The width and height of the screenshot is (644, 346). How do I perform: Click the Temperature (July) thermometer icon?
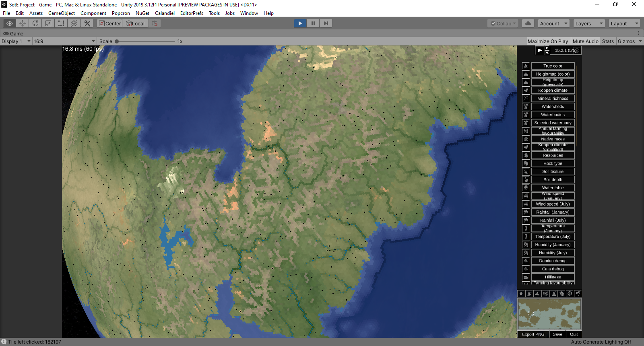[x=526, y=237]
